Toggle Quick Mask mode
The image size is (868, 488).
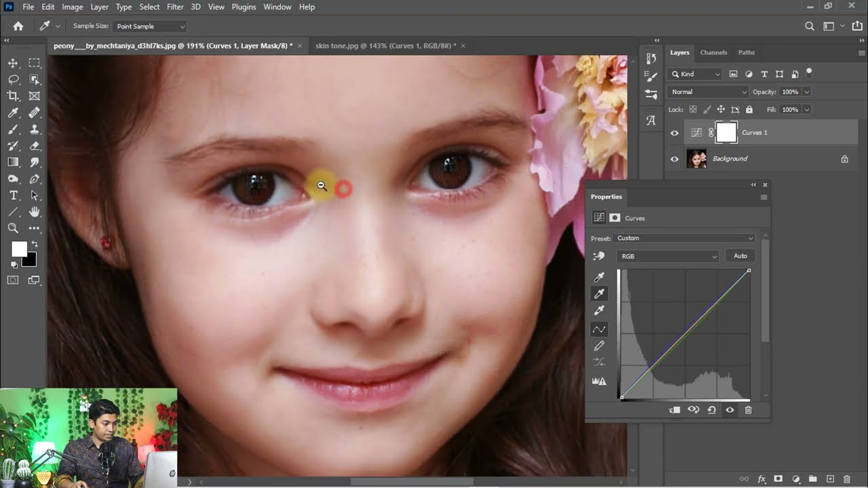13,280
